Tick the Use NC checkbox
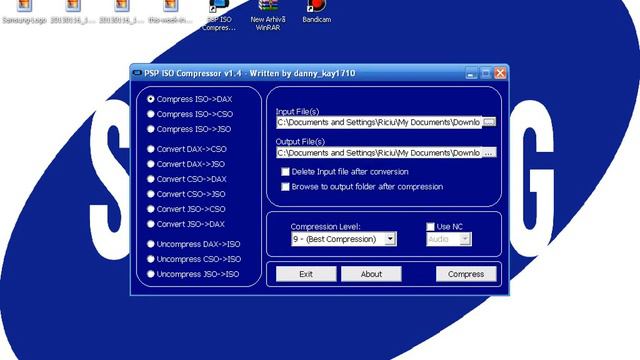Viewport: 640px width, 360px height. (430, 227)
